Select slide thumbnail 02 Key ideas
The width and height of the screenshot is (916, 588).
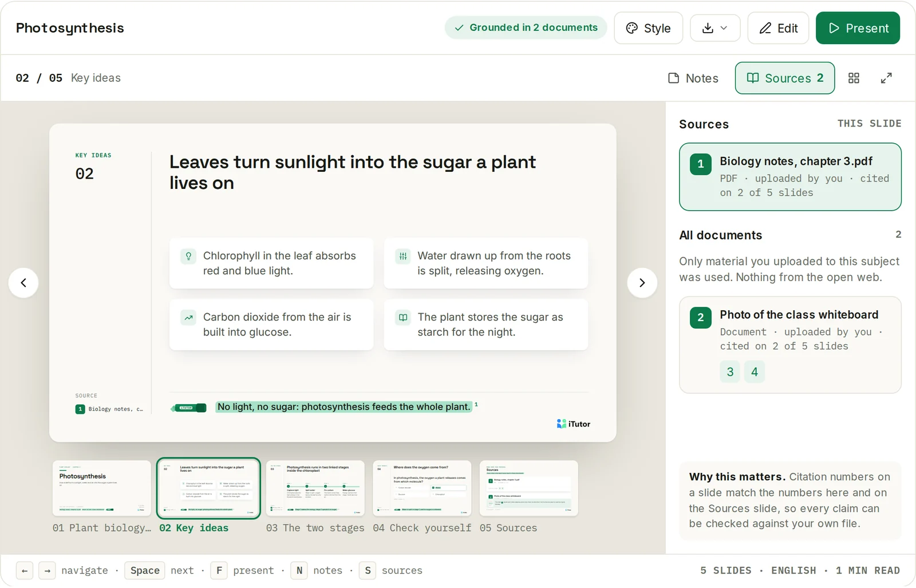point(208,488)
